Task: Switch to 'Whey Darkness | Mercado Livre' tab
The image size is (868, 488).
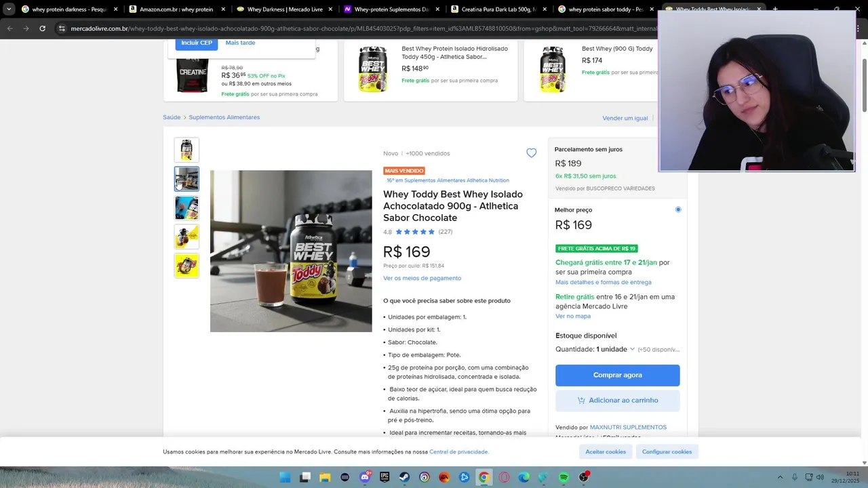Action: pos(284,9)
